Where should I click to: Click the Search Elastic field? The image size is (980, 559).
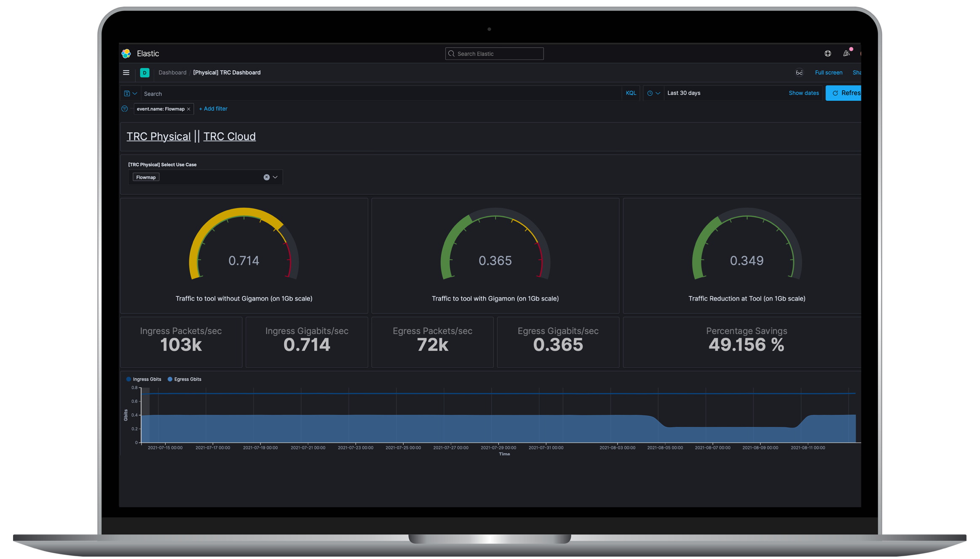pos(494,53)
